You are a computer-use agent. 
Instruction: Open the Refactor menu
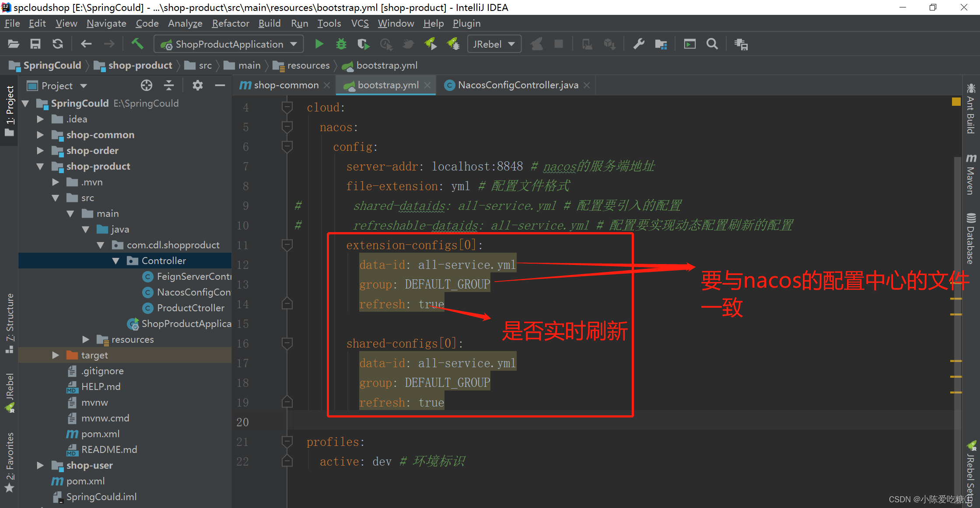(x=230, y=24)
